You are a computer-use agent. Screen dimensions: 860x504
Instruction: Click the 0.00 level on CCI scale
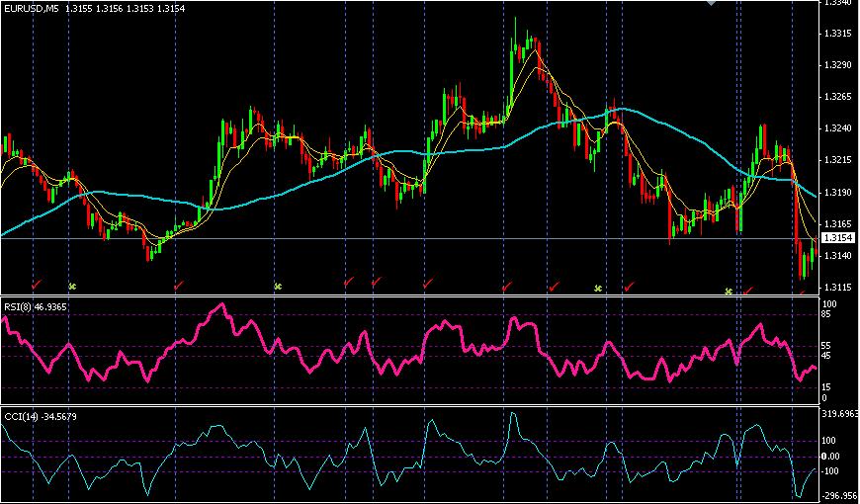[x=831, y=457]
